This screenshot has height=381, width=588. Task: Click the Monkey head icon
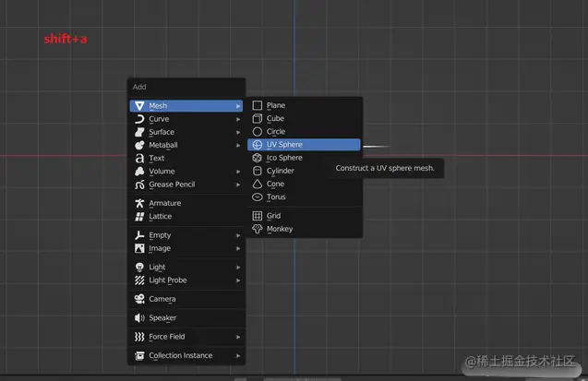(x=258, y=229)
